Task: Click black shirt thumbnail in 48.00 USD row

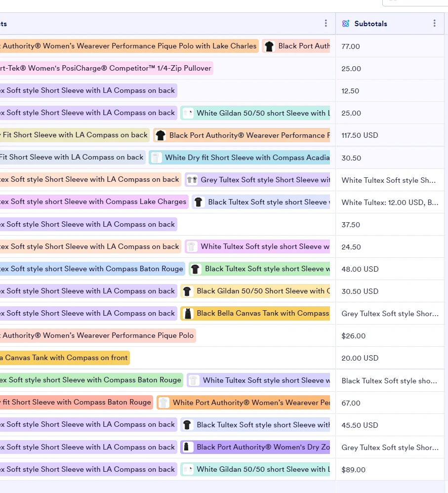Action: (x=195, y=269)
